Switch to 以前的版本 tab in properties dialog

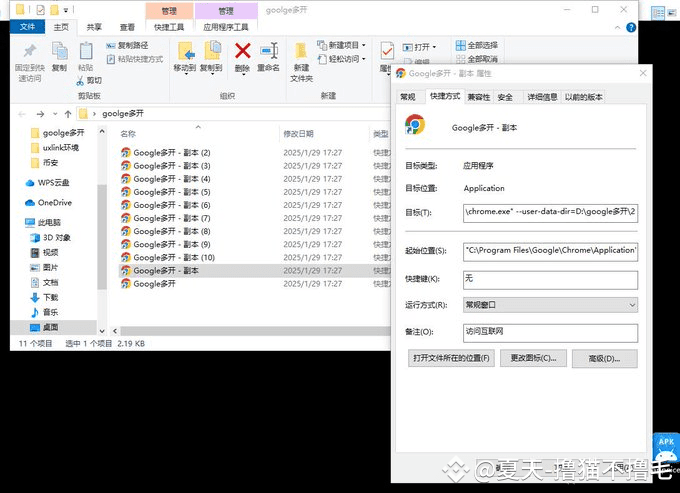click(x=584, y=97)
